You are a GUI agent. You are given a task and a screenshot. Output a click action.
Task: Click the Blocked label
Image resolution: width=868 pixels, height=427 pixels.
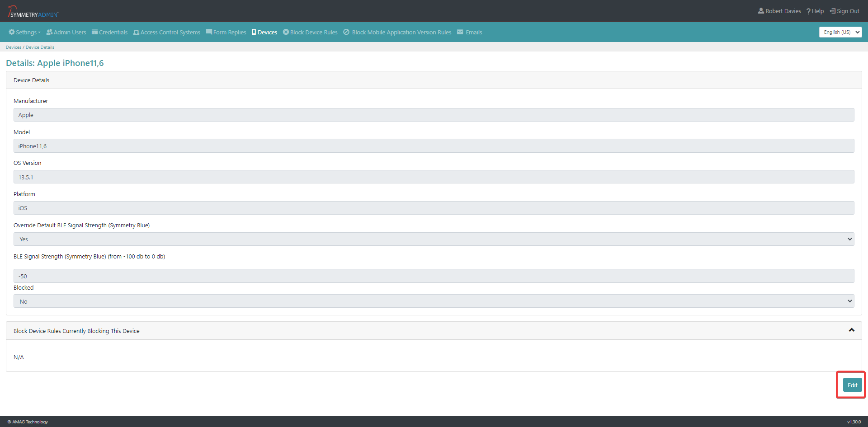coord(24,287)
